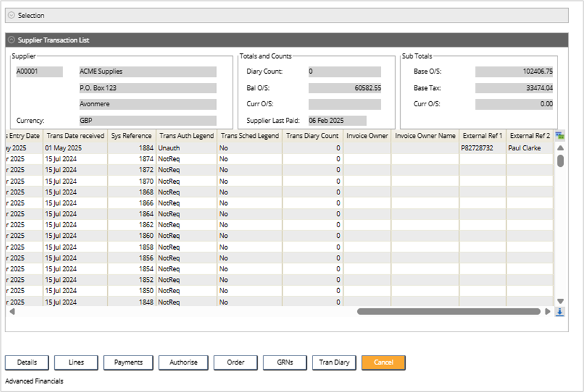The image size is (584, 392).
Task: Click the Base O/S value 102406.75
Action: (514, 71)
